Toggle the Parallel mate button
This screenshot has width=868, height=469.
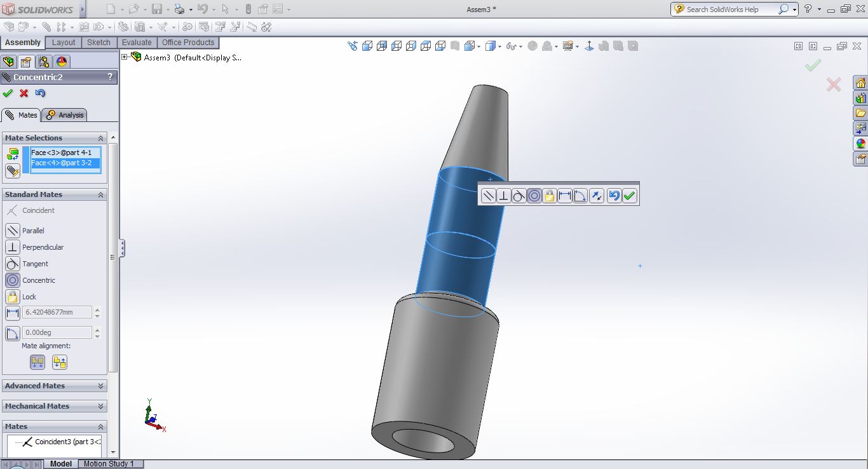(12, 231)
